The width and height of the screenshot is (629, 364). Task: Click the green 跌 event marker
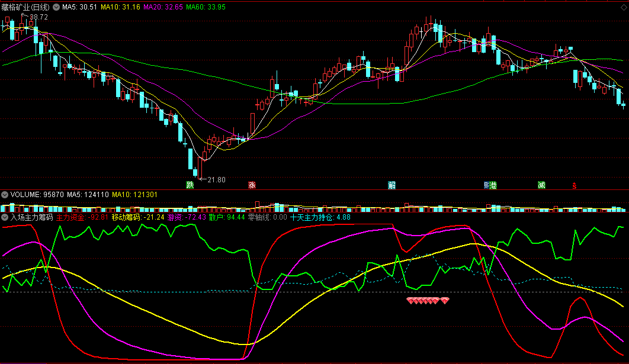click(190, 185)
